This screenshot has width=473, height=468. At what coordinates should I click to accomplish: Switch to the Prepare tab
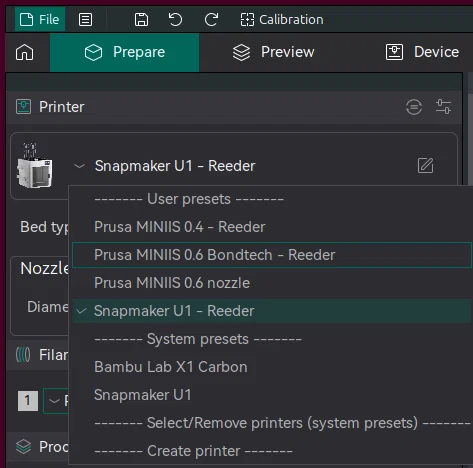click(124, 52)
